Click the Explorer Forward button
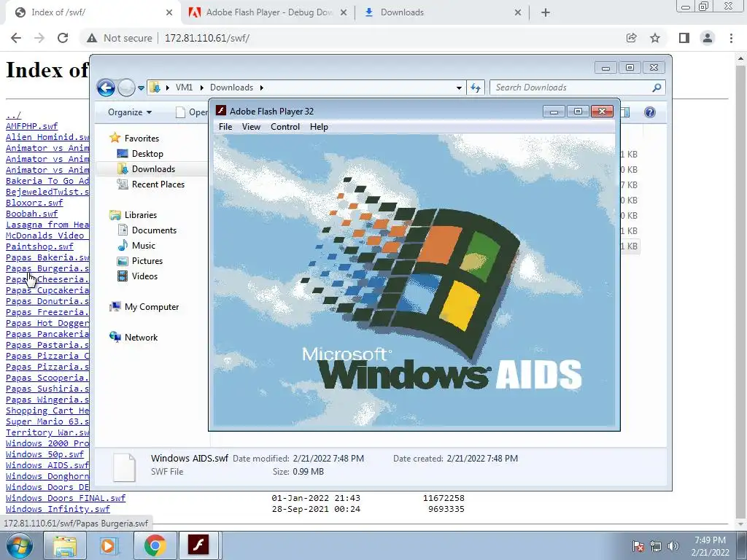Viewport: 747px width, 560px height. point(126,87)
